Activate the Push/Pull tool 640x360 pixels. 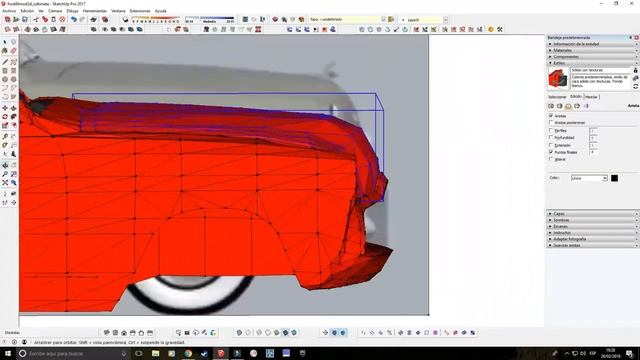click(13, 108)
